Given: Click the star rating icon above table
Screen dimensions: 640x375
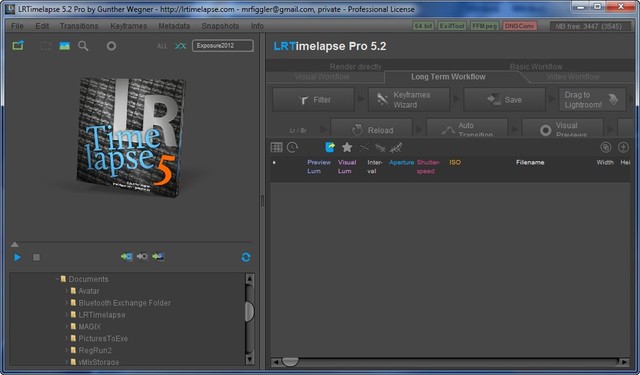Looking at the screenshot, I should [347, 147].
